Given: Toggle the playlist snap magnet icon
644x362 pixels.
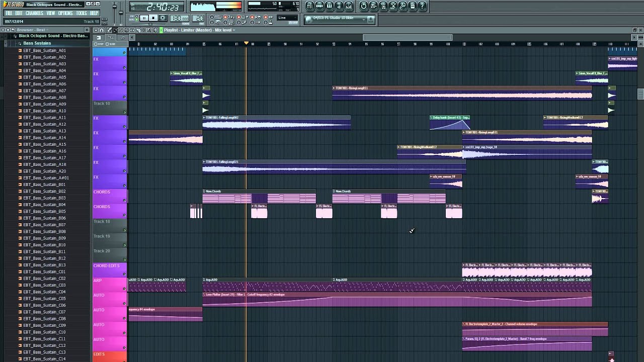Looking at the screenshot, I should 102,30.
